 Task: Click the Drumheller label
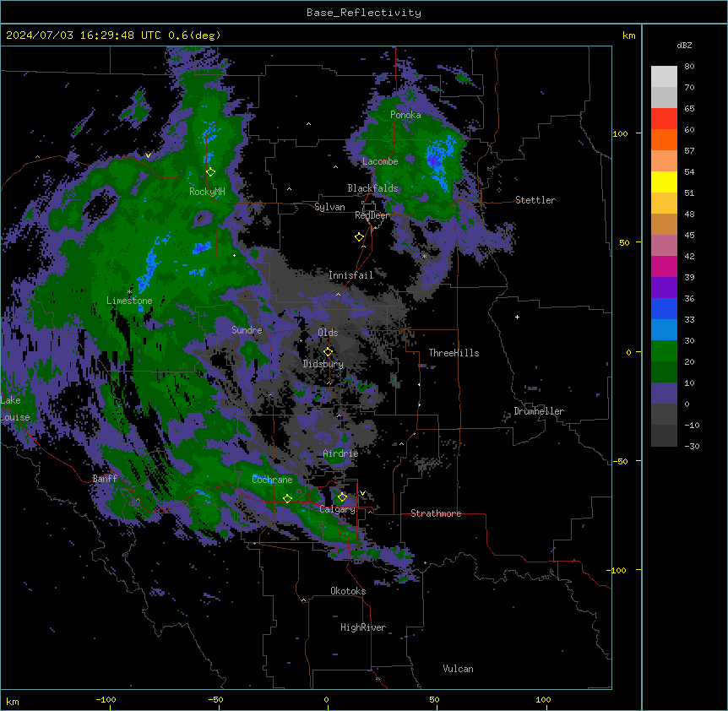(x=539, y=411)
